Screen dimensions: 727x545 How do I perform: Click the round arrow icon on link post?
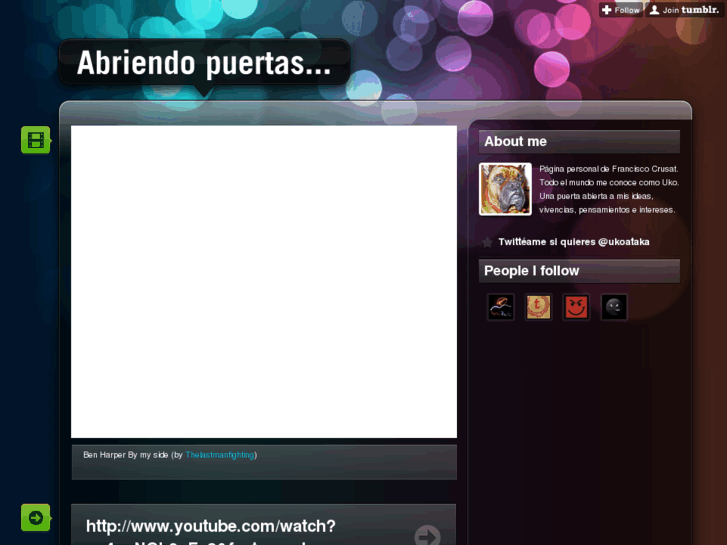(427, 536)
